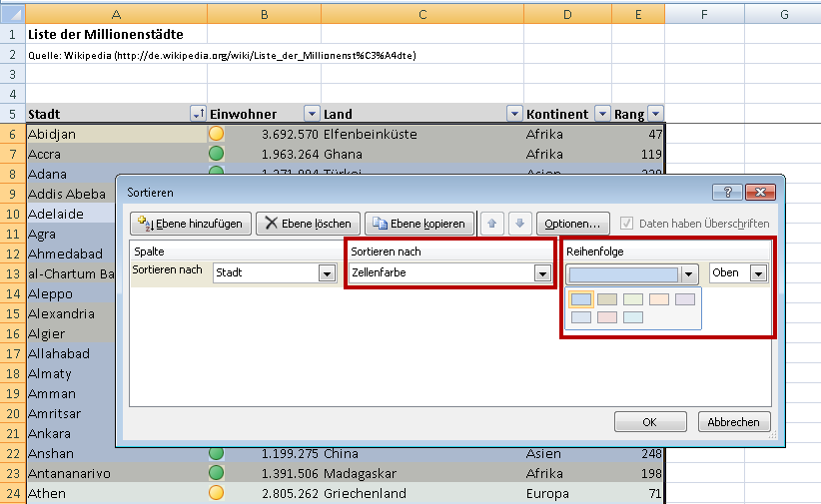Click the Stadt column sort filter icon

pyautogui.click(x=198, y=114)
